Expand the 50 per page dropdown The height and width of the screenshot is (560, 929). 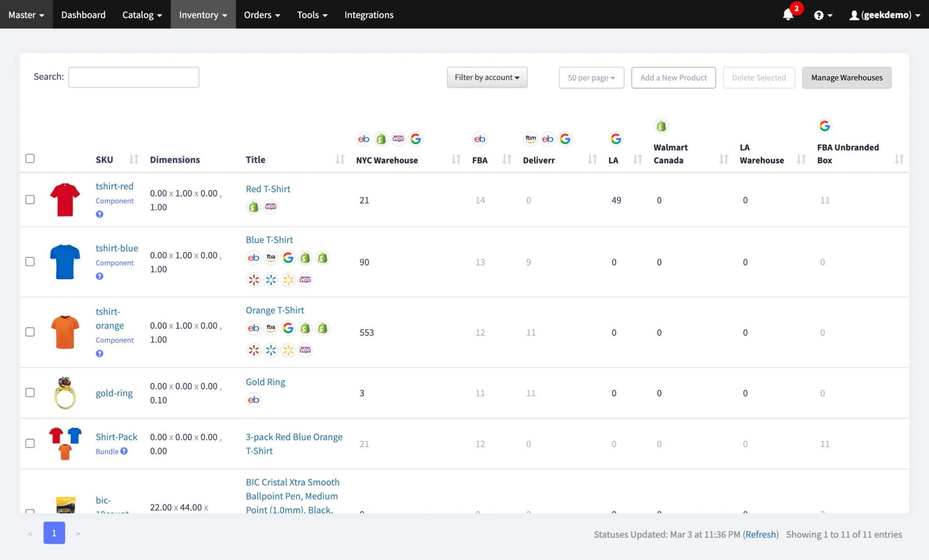click(591, 78)
